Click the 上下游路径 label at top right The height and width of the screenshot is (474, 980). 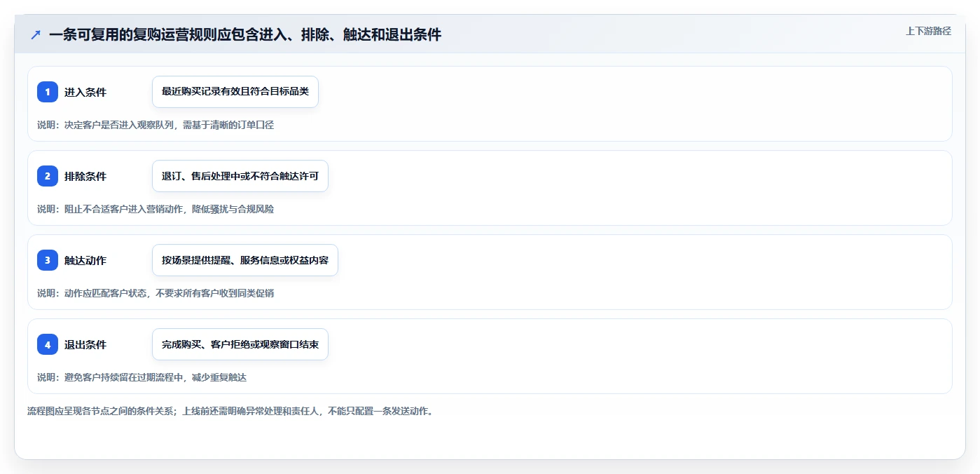coord(928,31)
